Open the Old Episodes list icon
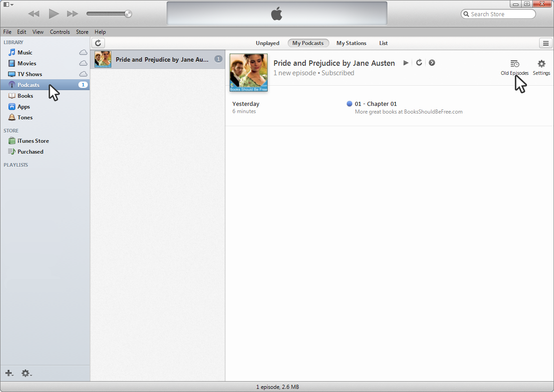 coord(514,64)
